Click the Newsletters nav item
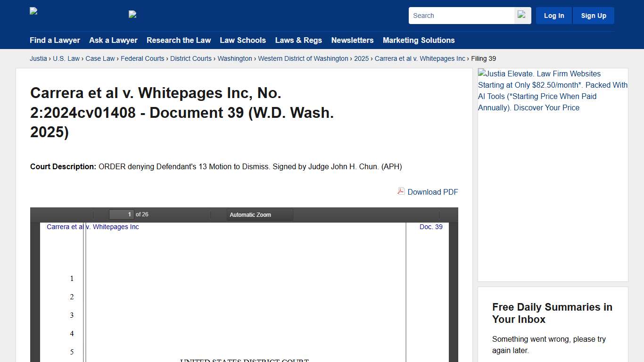The height and width of the screenshot is (362, 644). pos(352,41)
